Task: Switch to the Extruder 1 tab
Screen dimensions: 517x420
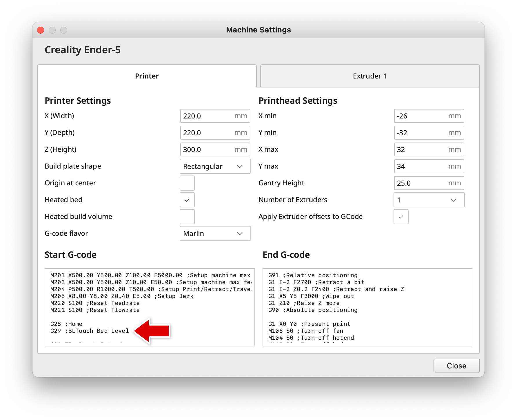Action: (x=369, y=76)
